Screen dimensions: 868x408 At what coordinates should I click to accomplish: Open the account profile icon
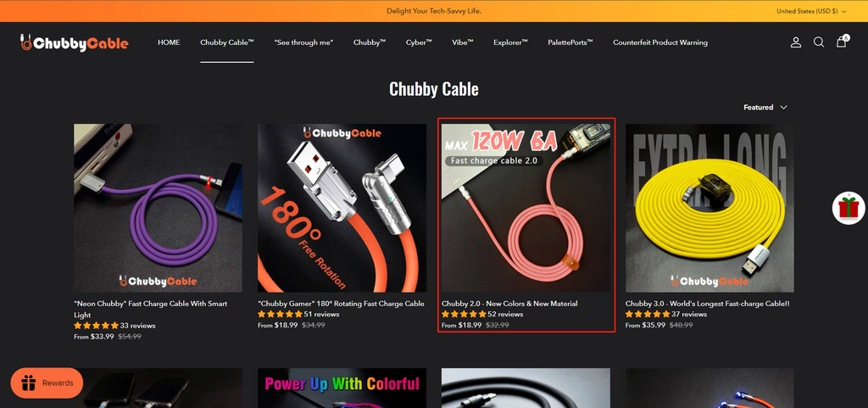pyautogui.click(x=795, y=42)
